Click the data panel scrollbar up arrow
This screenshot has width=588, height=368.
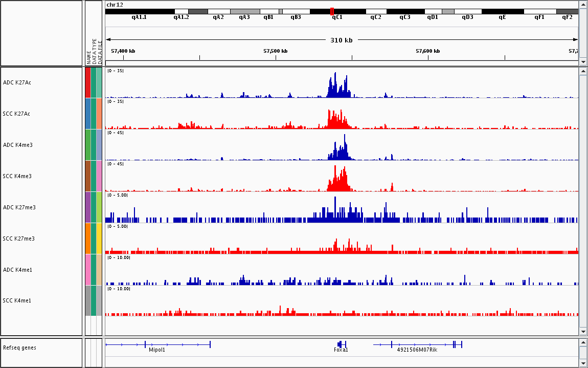click(x=583, y=72)
